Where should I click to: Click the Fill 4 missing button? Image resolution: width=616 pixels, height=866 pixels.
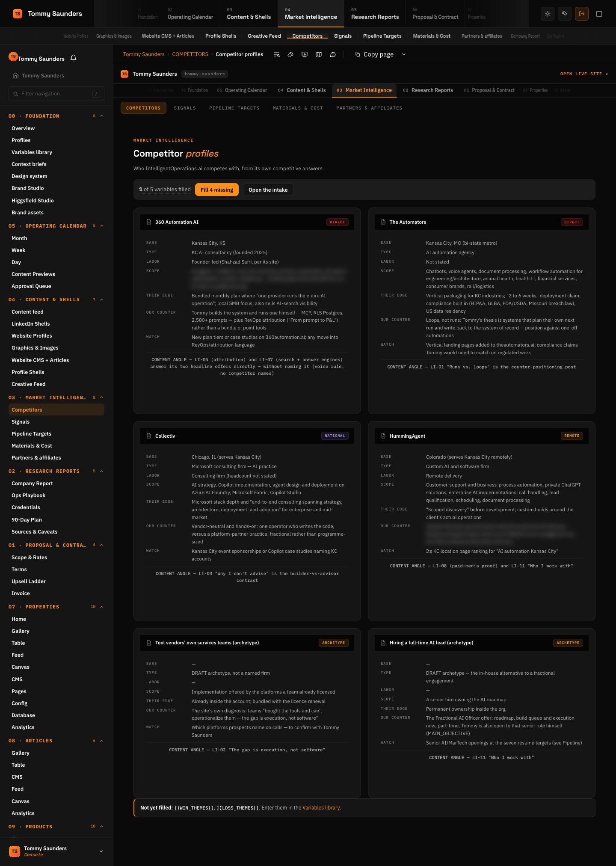tap(217, 190)
